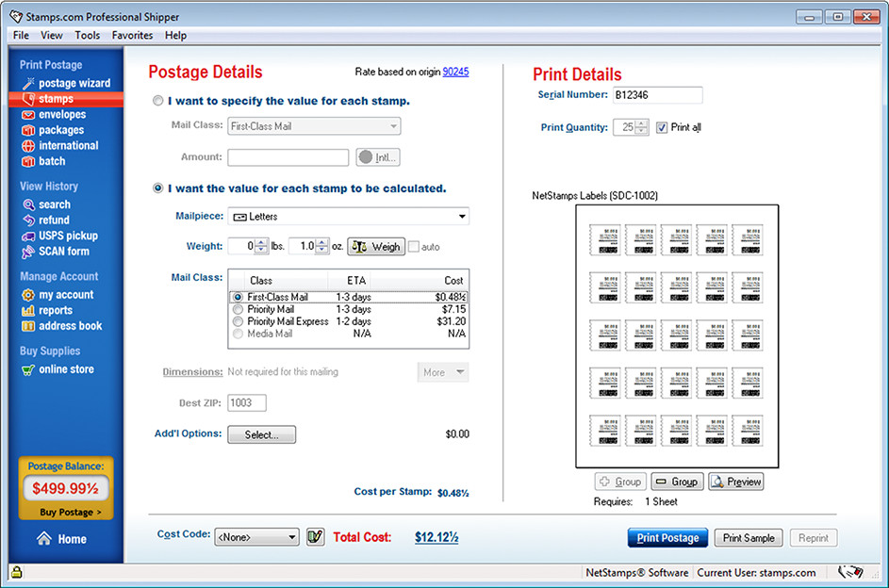Click the Amount input field
This screenshot has width=889, height=588.
coord(288,157)
